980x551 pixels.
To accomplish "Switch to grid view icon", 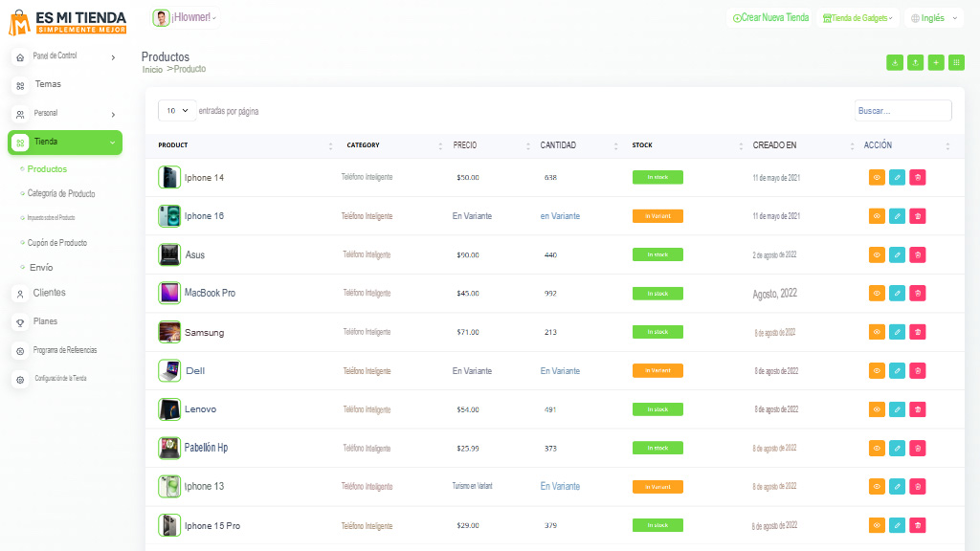I will [x=956, y=62].
